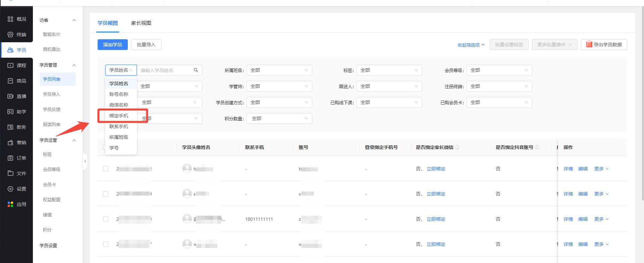
Task: Open the 概况 overview sidebar icon
Action: point(10,19)
